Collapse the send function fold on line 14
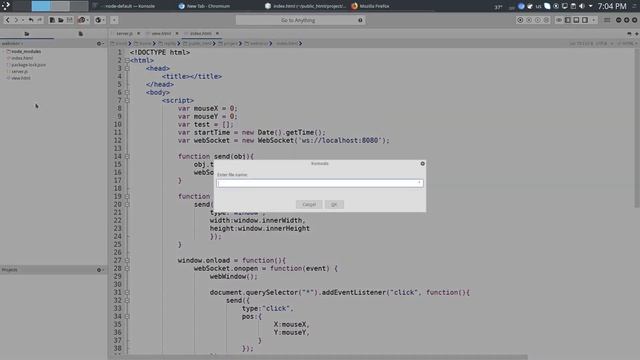The width and height of the screenshot is (640, 360). click(x=127, y=156)
